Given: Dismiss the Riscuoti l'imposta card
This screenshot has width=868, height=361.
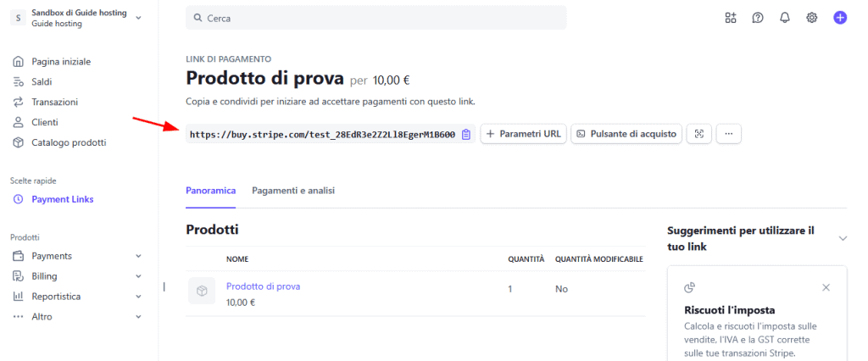Looking at the screenshot, I should (x=826, y=287).
